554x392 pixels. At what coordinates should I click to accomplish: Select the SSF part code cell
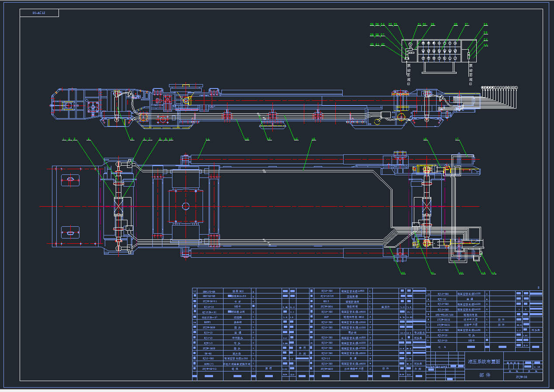[x=327, y=317]
